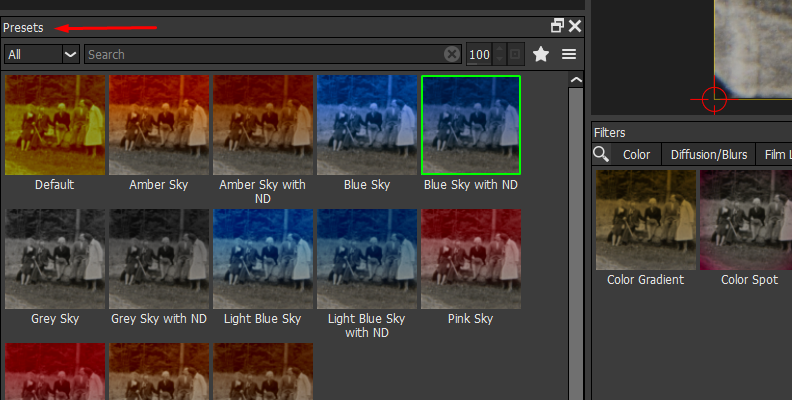Pick the Color Spot filter
This screenshot has width=792, height=400.
coord(749,220)
